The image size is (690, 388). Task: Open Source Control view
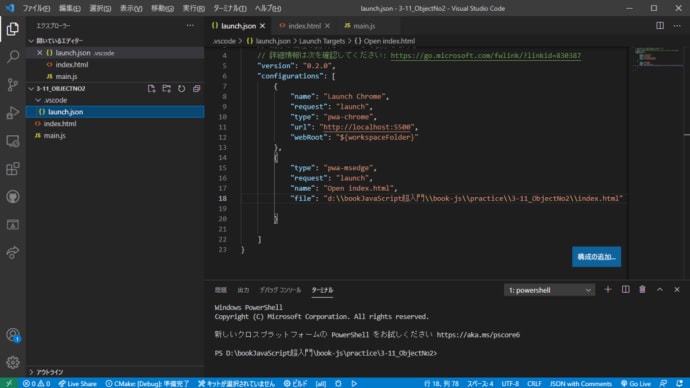click(x=13, y=84)
